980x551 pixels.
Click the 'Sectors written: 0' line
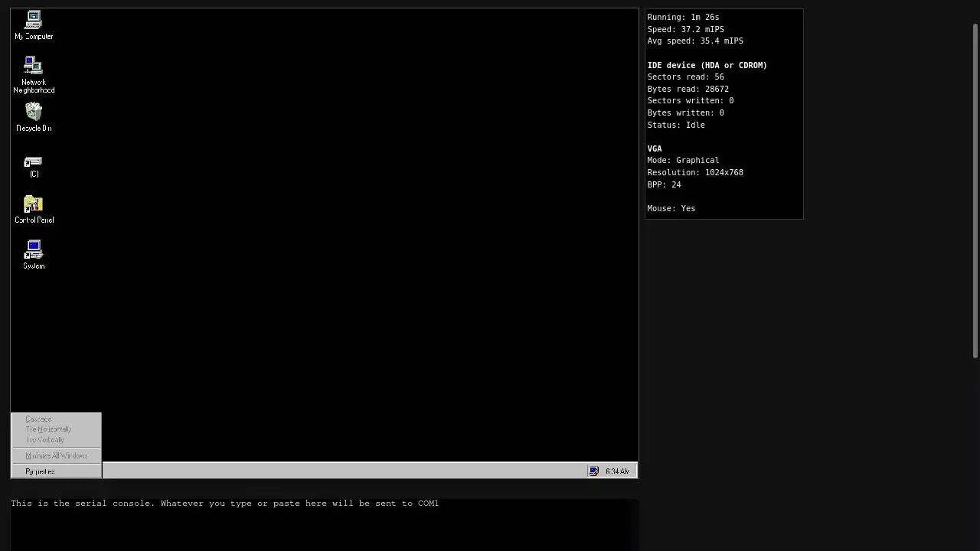click(691, 100)
